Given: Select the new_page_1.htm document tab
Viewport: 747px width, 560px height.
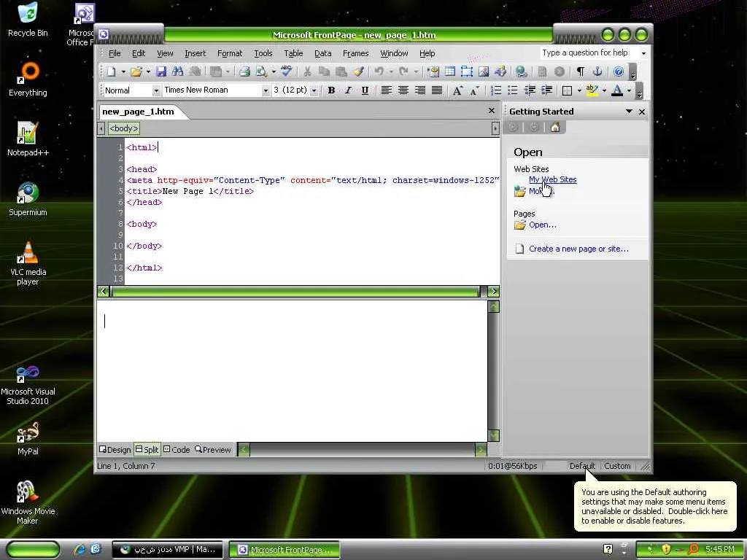Looking at the screenshot, I should point(138,112).
